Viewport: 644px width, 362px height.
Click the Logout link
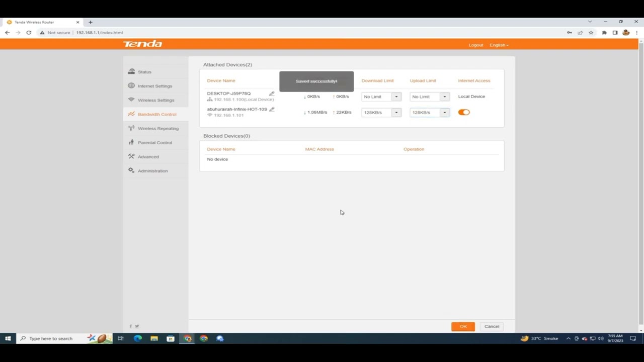476,45
